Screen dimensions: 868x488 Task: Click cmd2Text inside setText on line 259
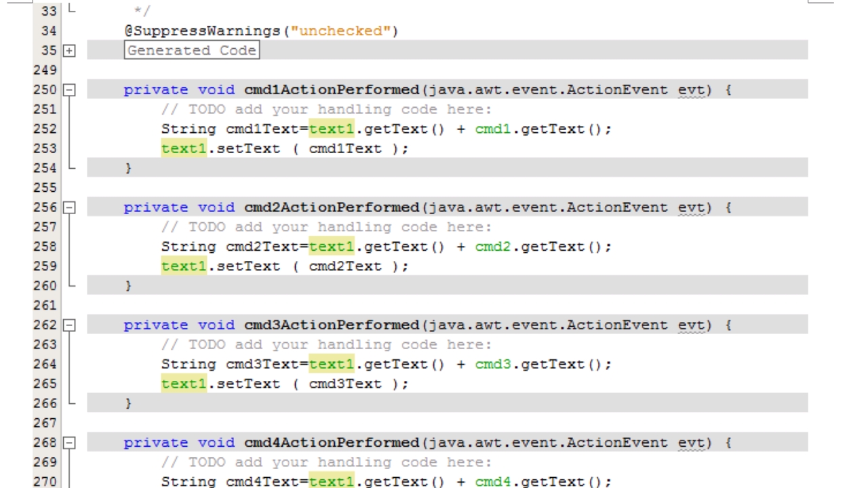(345, 266)
